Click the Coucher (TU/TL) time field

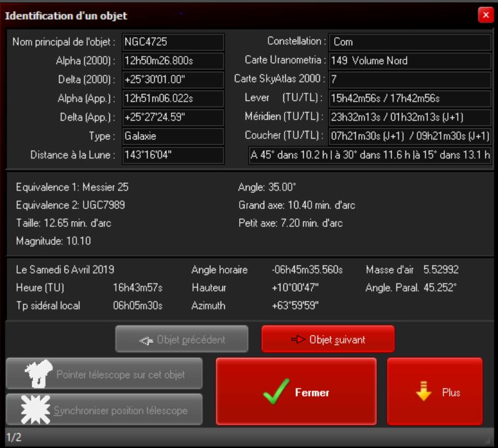410,136
